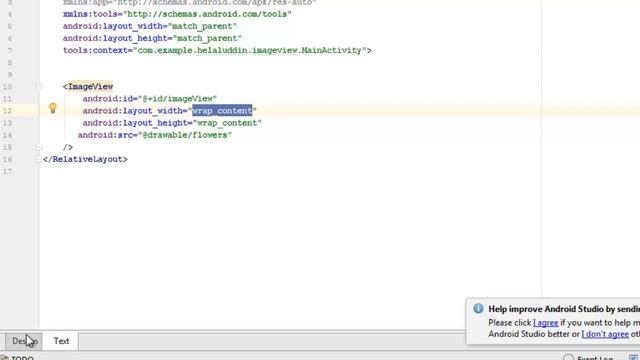Screen dimensions: 640x360
Task: Click the fold marker beside closing RelativeLayout tag
Action: 38,159
